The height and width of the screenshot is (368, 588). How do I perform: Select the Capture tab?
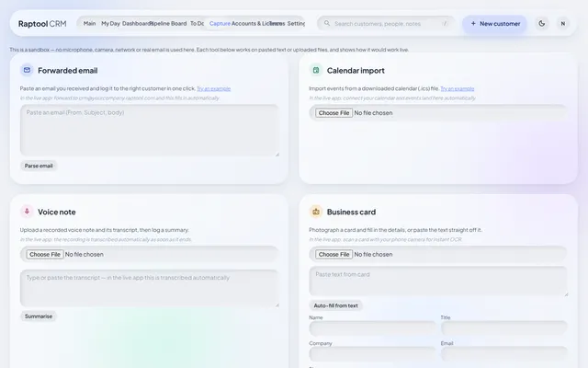[220, 23]
